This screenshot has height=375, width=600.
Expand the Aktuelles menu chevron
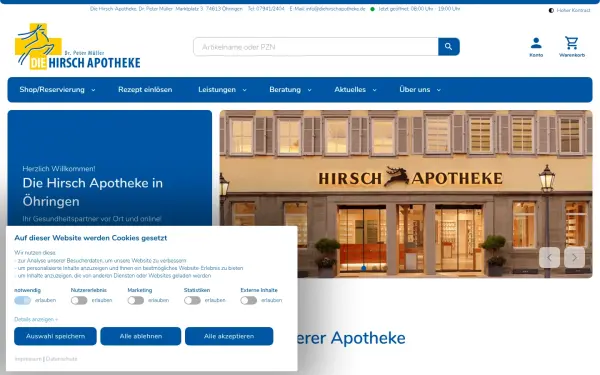pyautogui.click(x=375, y=90)
